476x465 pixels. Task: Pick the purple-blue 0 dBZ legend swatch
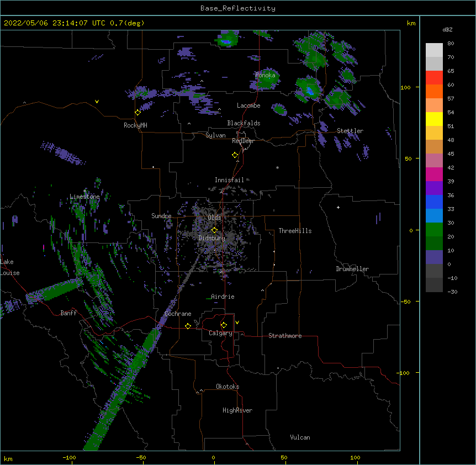434,257
